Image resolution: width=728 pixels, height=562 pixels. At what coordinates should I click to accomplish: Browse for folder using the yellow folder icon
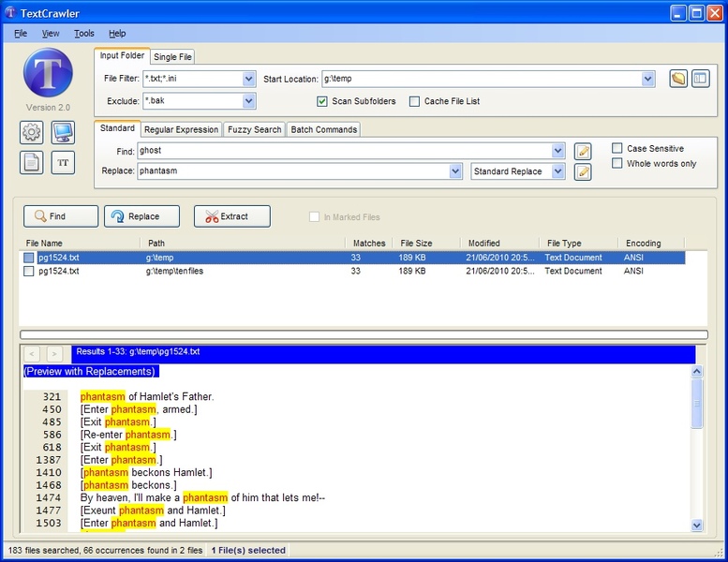click(678, 79)
